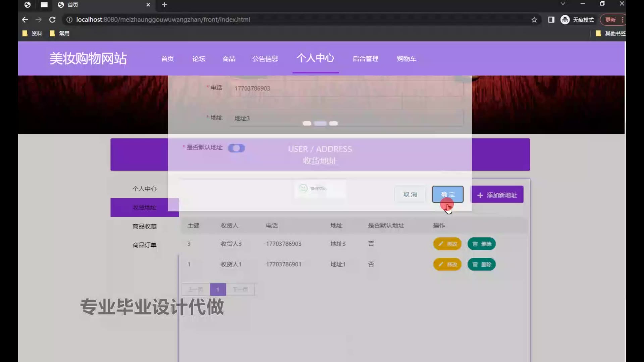
Task: Click the 确定 confirm button
Action: tap(447, 194)
